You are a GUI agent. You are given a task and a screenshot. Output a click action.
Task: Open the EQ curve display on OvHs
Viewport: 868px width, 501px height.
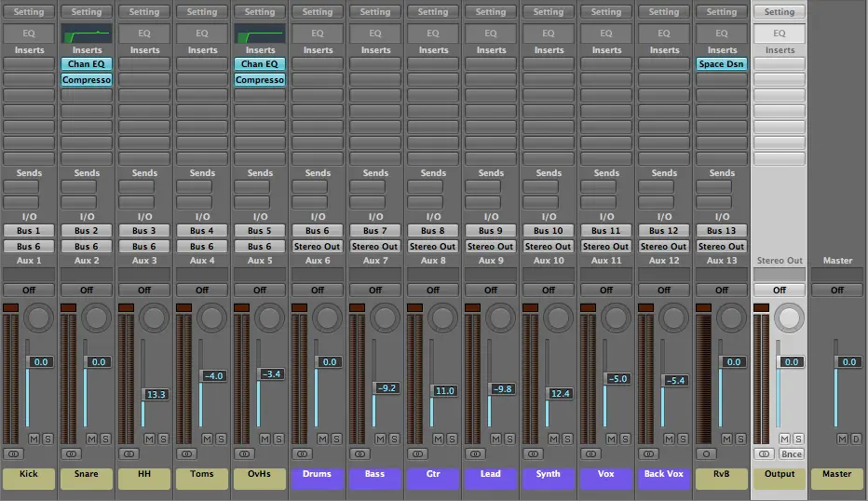click(260, 34)
